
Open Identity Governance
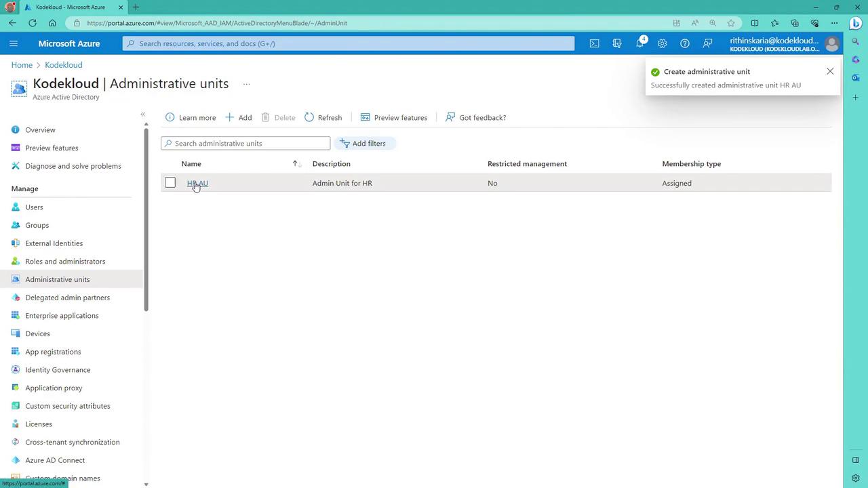tap(58, 369)
